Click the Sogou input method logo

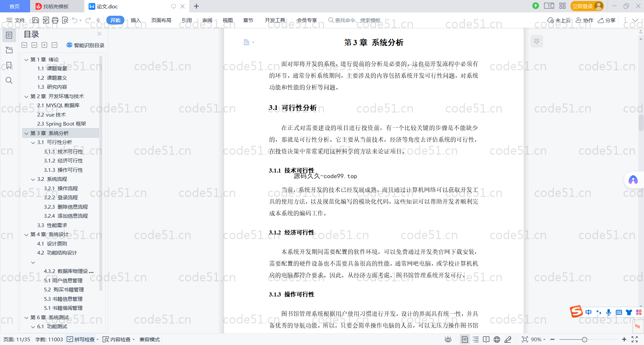click(576, 312)
